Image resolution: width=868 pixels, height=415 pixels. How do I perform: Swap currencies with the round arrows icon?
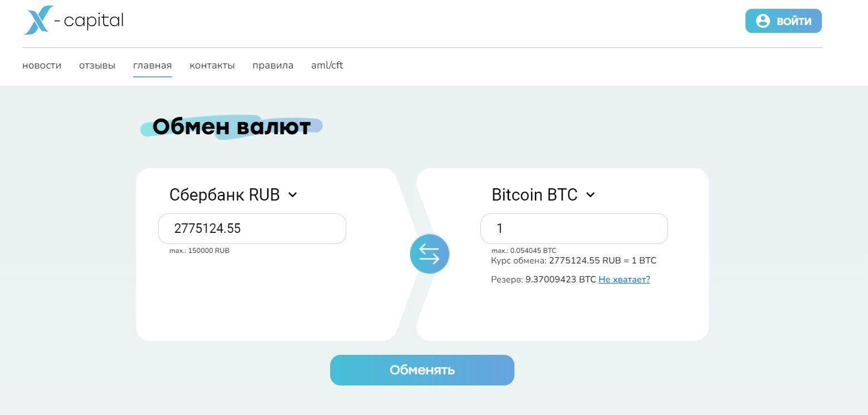click(429, 253)
